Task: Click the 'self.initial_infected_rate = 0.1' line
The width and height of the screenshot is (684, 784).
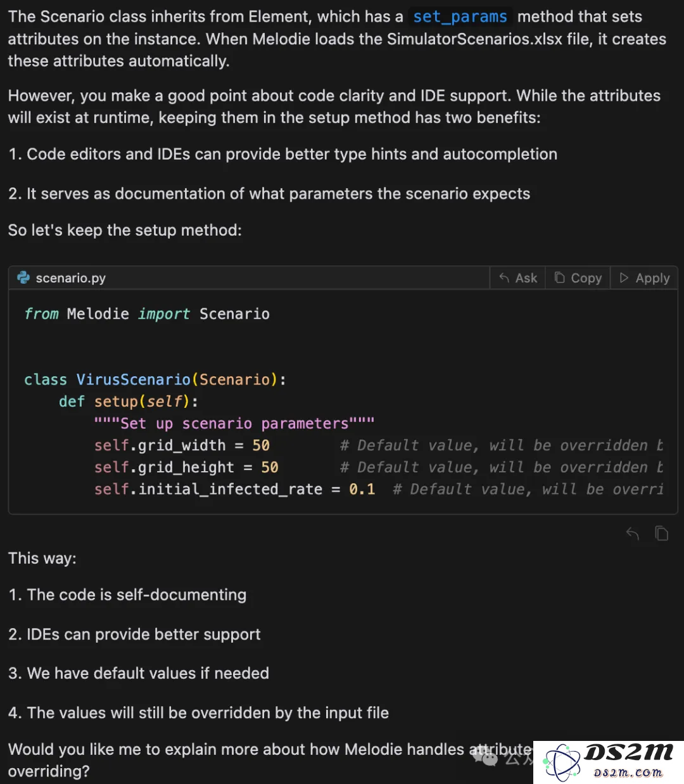Action: click(234, 490)
